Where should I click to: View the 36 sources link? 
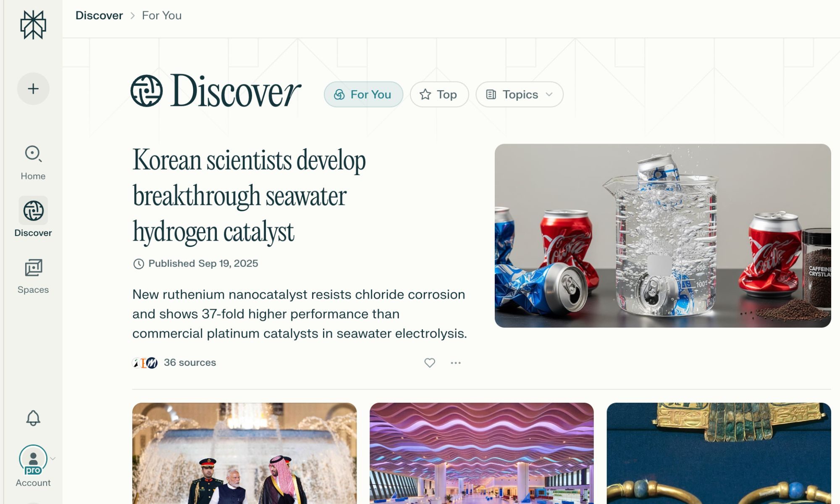(190, 362)
